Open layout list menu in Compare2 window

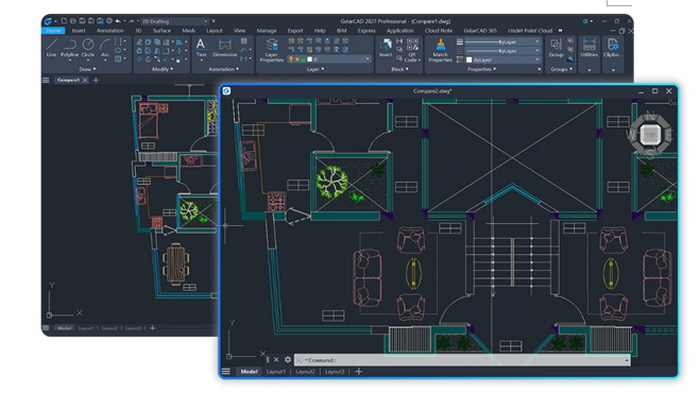click(226, 371)
